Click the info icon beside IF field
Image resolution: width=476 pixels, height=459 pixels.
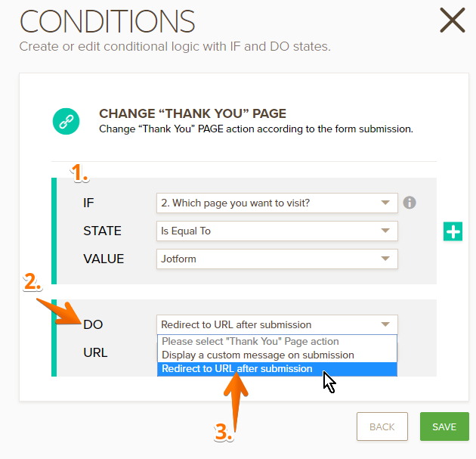coord(410,203)
